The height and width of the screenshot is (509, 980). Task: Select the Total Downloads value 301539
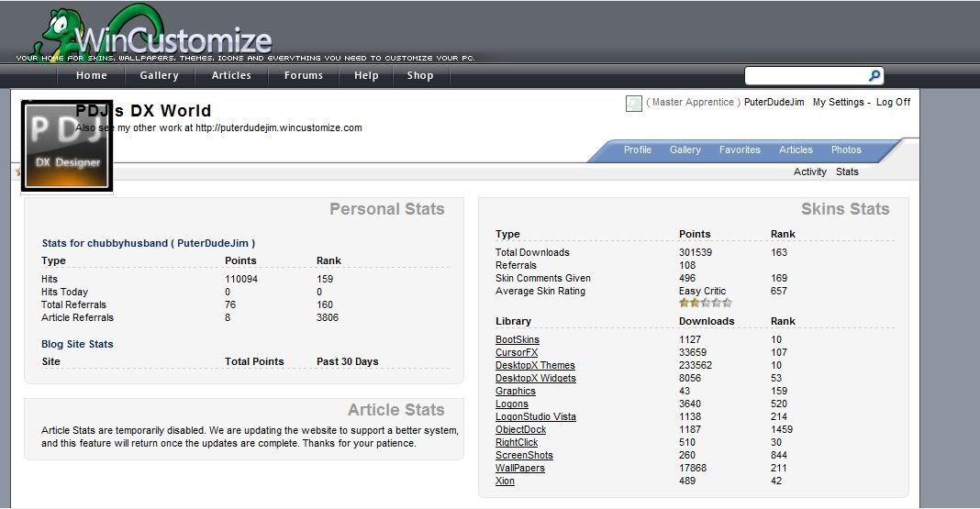(x=695, y=252)
